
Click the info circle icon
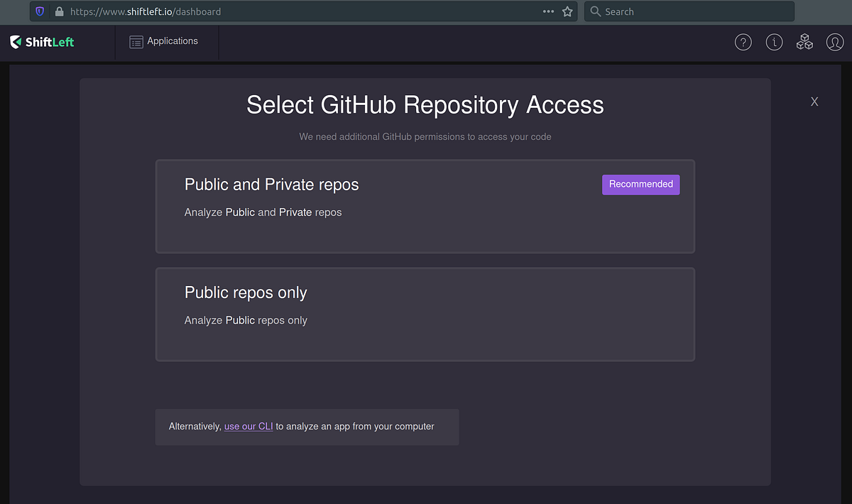774,42
